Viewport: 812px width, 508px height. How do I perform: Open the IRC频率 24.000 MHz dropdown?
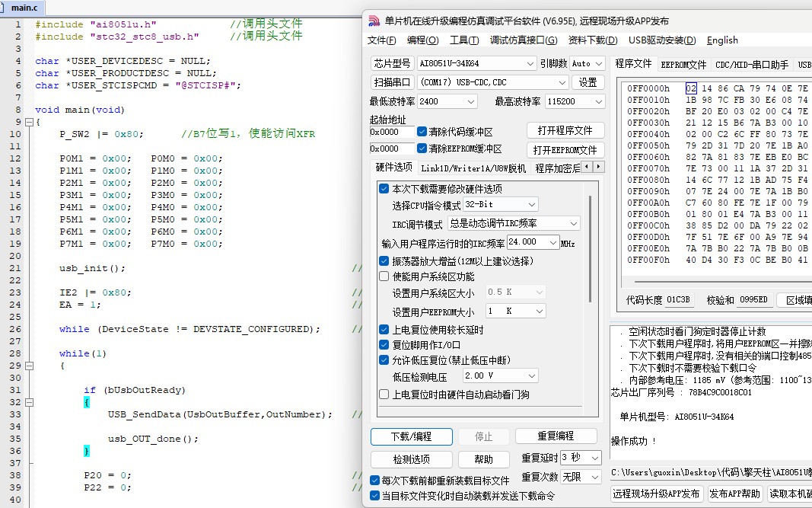click(x=533, y=242)
